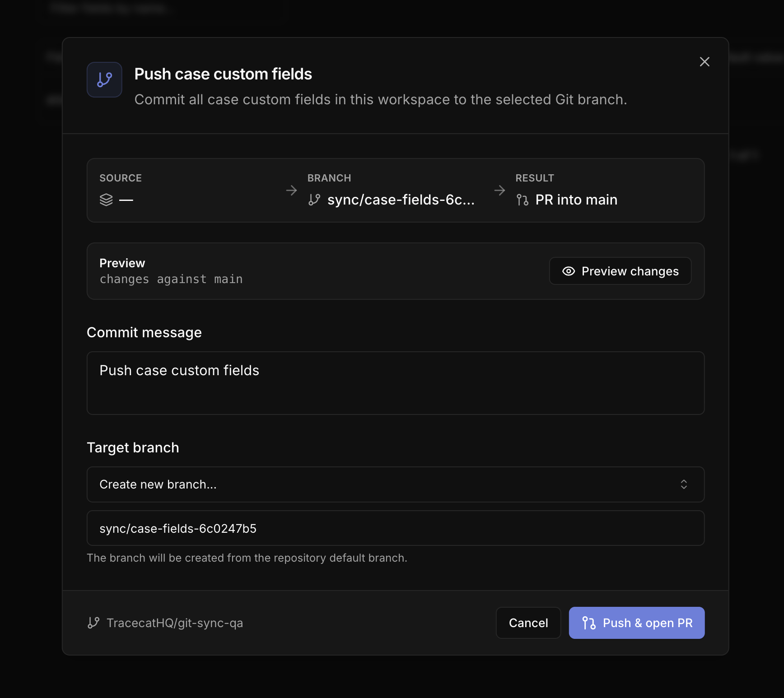Click the layers icon under SOURCE
This screenshot has width=784, height=698.
pos(106,200)
